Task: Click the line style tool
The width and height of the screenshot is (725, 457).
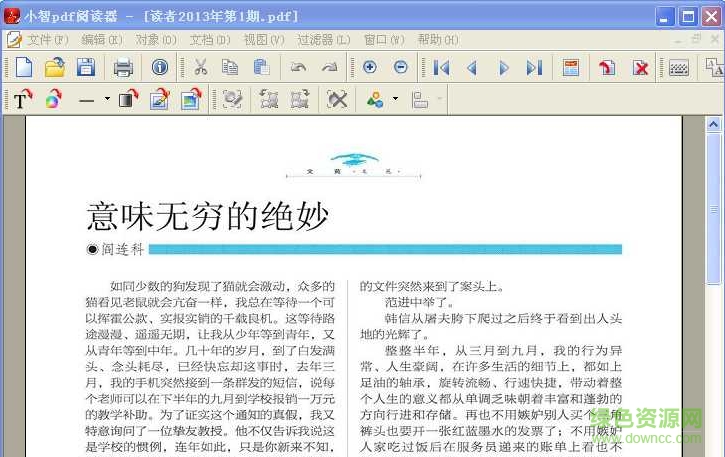Action: point(86,100)
